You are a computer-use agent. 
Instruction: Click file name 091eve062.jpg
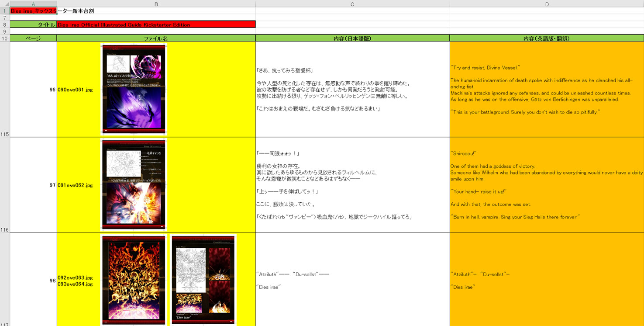75,185
